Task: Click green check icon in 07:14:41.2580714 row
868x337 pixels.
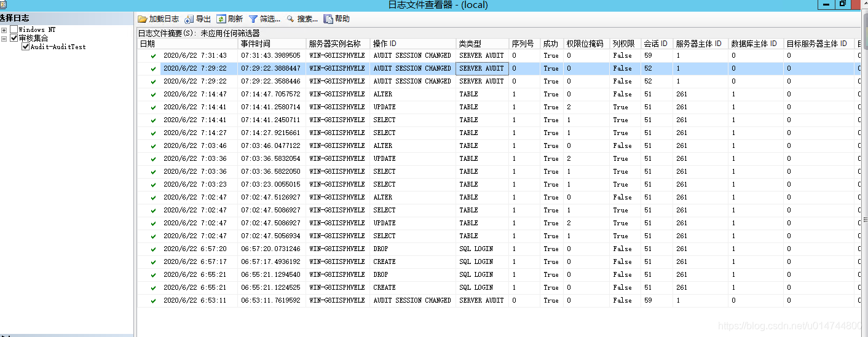Action: coord(153,107)
